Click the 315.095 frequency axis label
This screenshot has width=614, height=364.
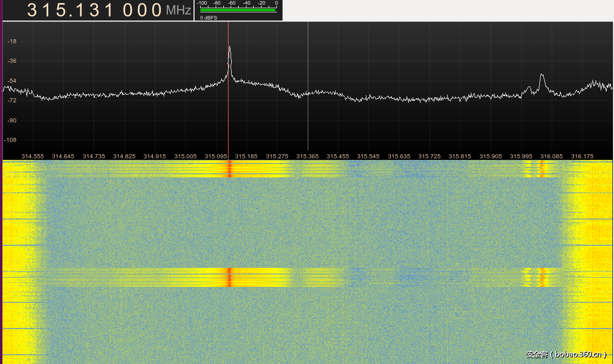(x=216, y=156)
